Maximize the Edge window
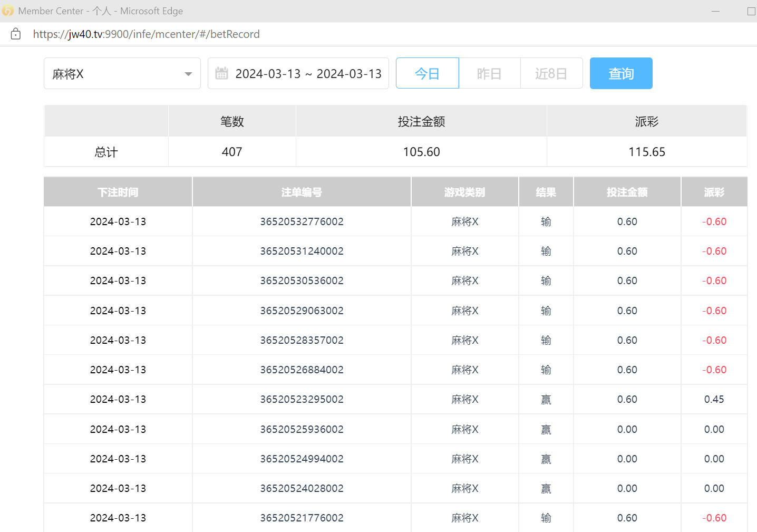The width and height of the screenshot is (757, 532). pyautogui.click(x=751, y=11)
